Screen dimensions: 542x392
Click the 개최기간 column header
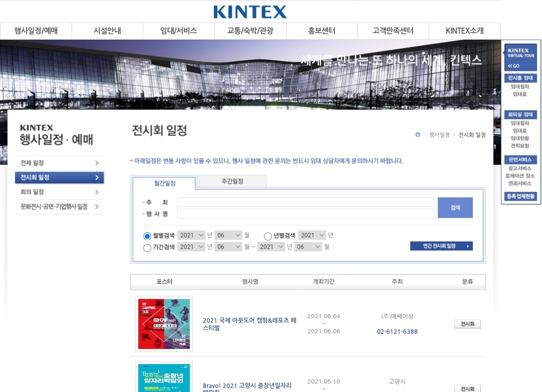(x=324, y=282)
